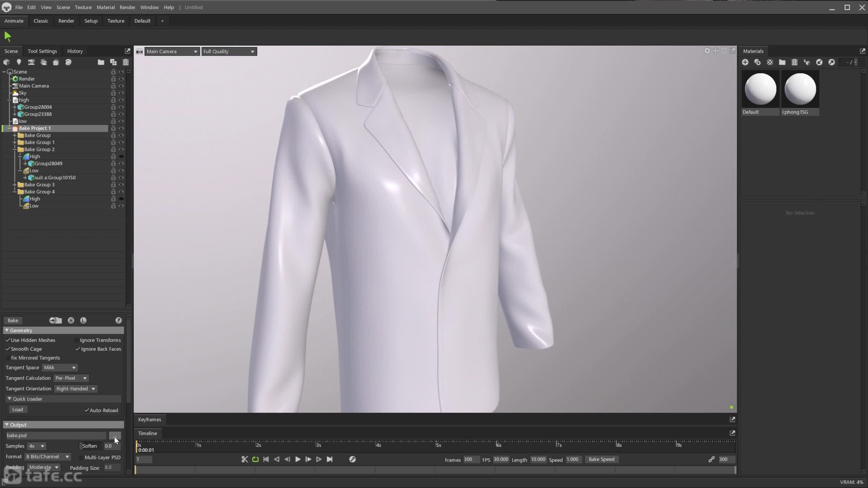Enable Fix Mirrored Tangents
The image size is (868, 488).
point(8,358)
